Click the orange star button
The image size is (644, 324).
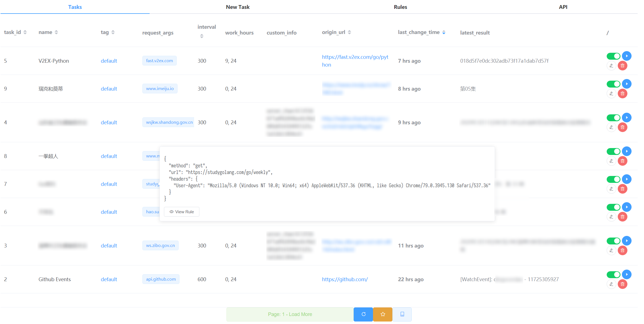(383, 314)
